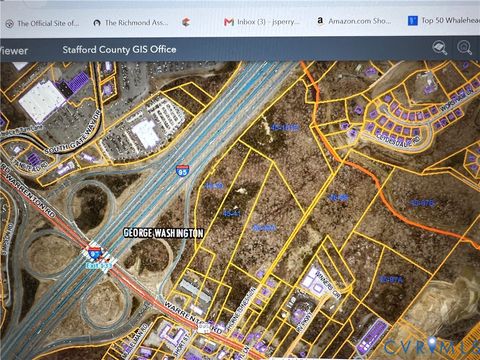Click the I-95 shield at the interchange
The image size is (480, 360).
[95, 253]
